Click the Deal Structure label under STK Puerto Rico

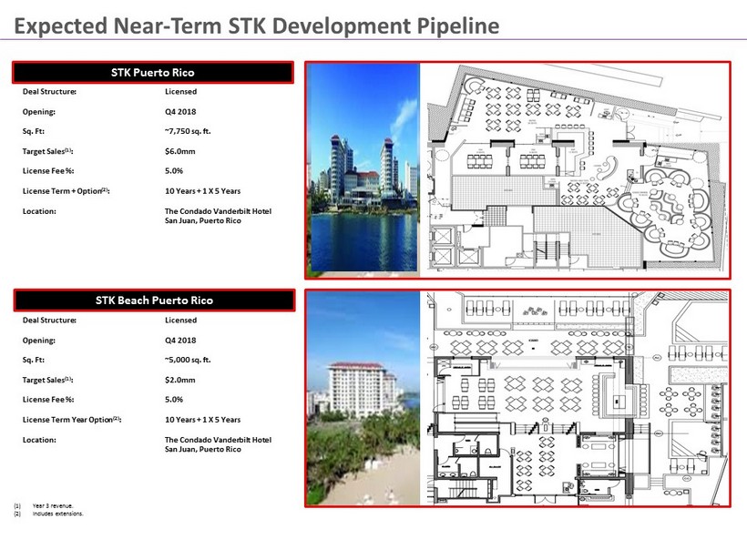click(49, 92)
